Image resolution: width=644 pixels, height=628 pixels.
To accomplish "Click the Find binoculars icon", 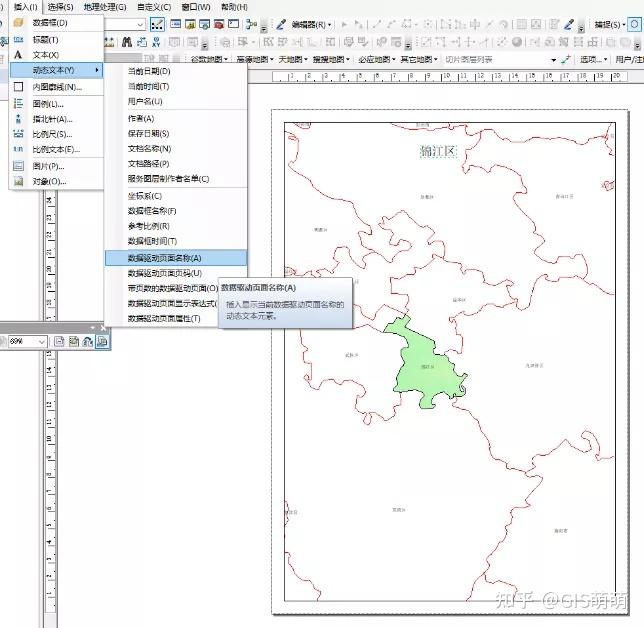I will (x=127, y=41).
